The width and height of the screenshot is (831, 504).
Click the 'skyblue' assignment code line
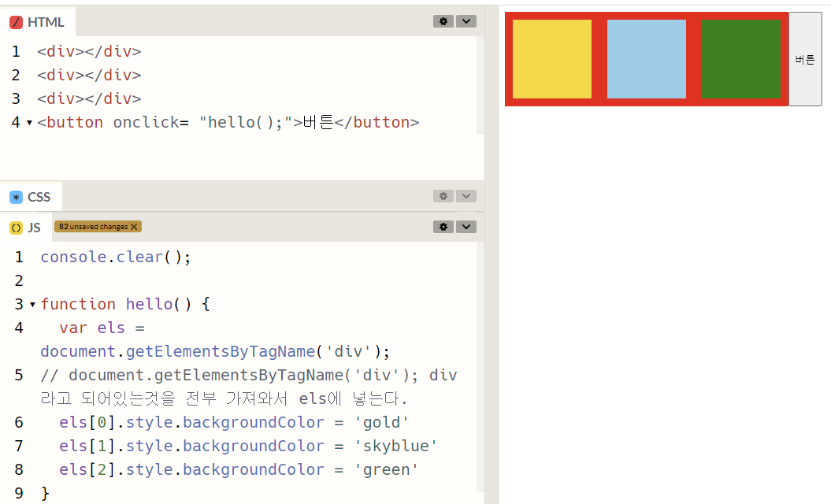click(248, 447)
